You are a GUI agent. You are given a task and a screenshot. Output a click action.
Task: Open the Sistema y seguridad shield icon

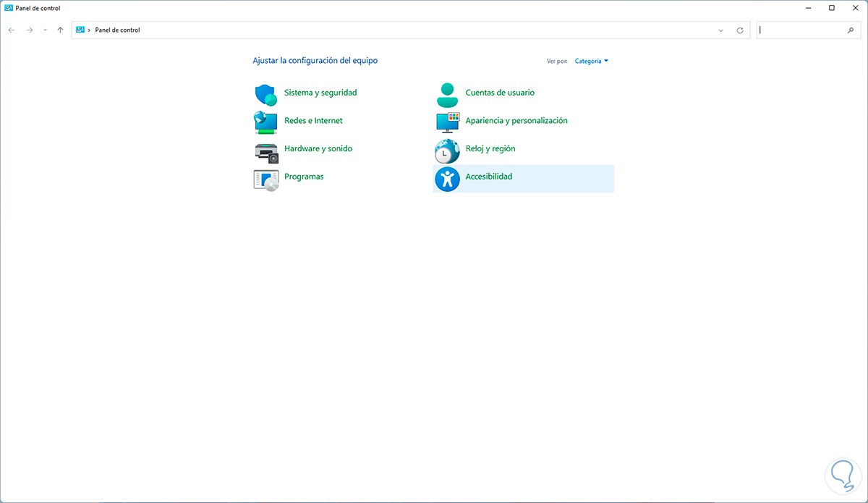[266, 94]
